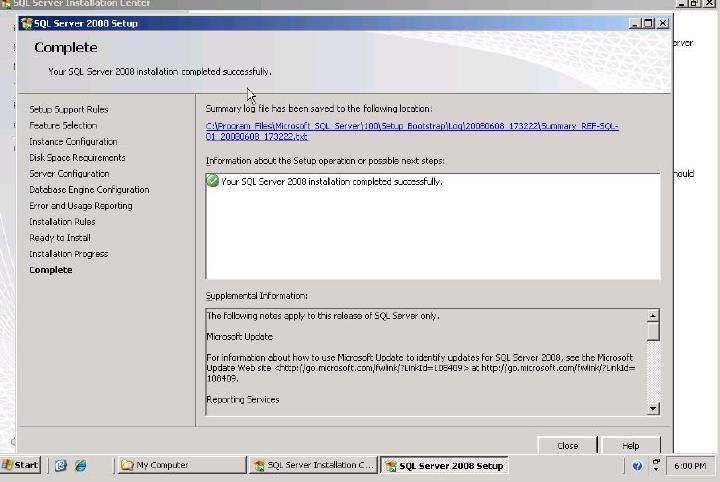Select the Ready to Install step
This screenshot has width=720, height=482.
coord(60,238)
